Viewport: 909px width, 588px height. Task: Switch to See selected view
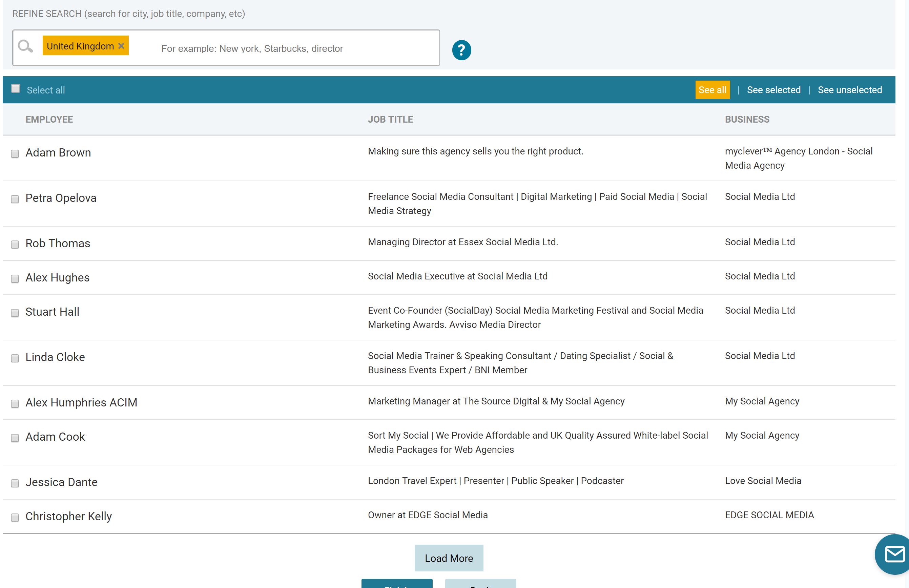coord(773,90)
